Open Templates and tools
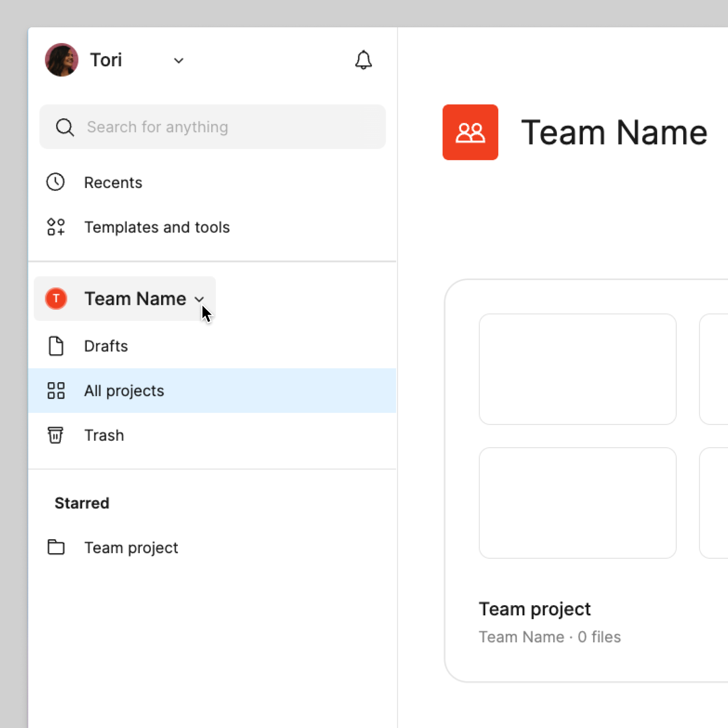Screen dimensions: 728x728 coord(157,227)
